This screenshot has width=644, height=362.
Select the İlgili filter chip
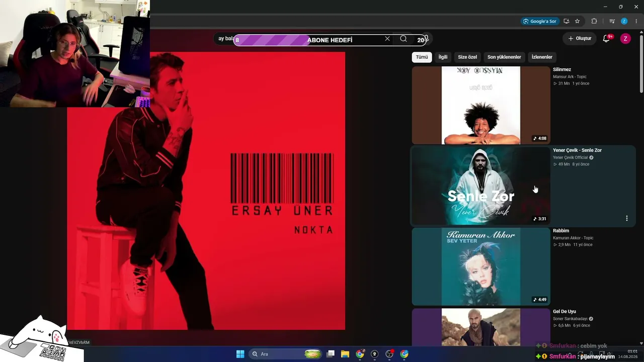coord(443,57)
